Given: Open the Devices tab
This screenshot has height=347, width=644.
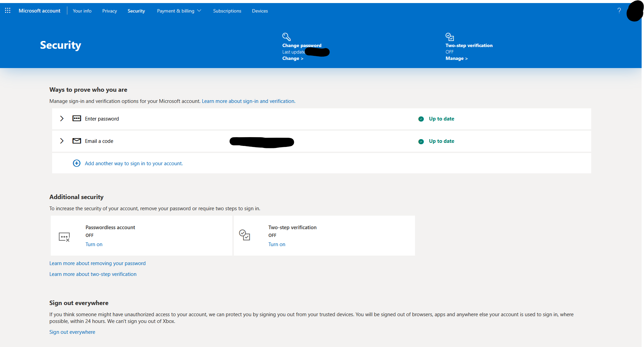Looking at the screenshot, I should [260, 11].
